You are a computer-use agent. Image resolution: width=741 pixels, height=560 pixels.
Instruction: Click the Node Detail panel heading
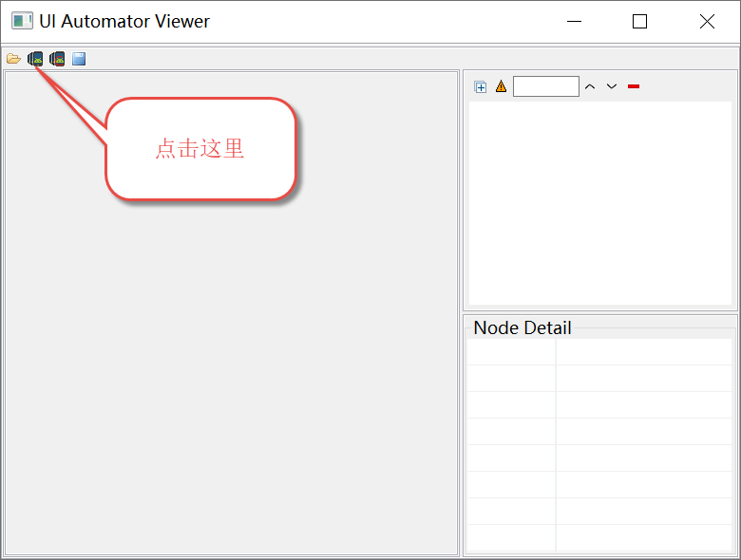[522, 328]
